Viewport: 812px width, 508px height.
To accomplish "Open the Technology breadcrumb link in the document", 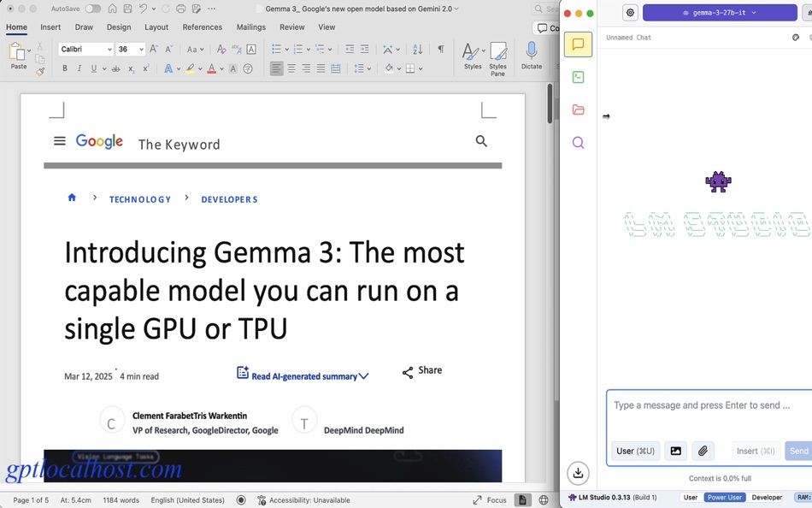I will pyautogui.click(x=140, y=199).
